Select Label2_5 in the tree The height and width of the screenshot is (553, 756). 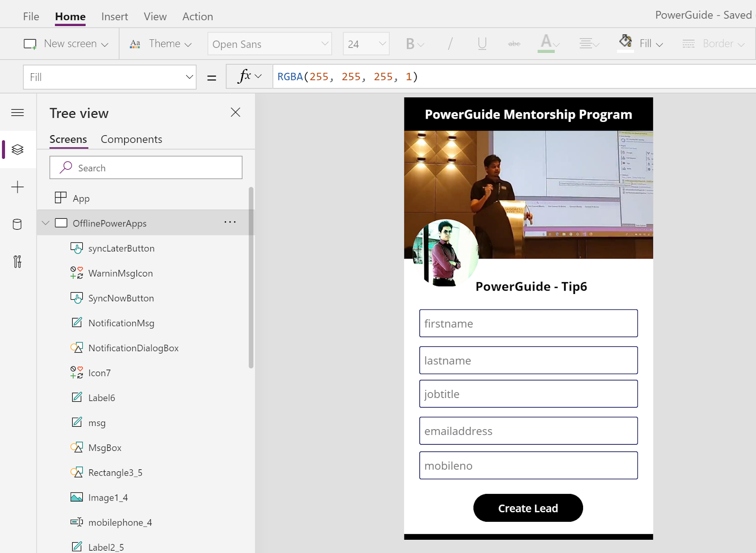(106, 547)
